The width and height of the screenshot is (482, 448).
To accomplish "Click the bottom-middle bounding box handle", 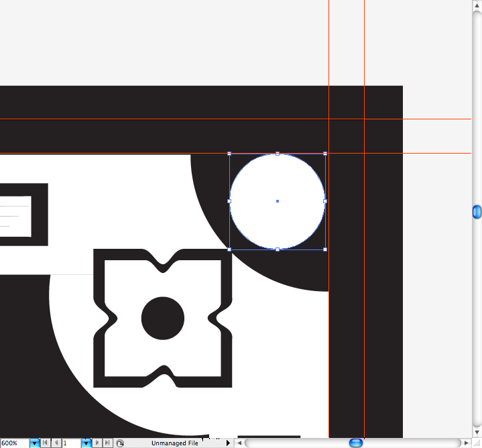I will [x=278, y=249].
